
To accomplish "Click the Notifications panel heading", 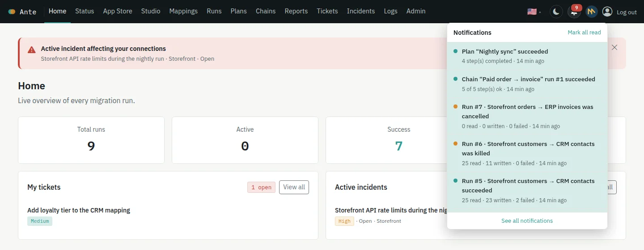I will pyautogui.click(x=472, y=33).
